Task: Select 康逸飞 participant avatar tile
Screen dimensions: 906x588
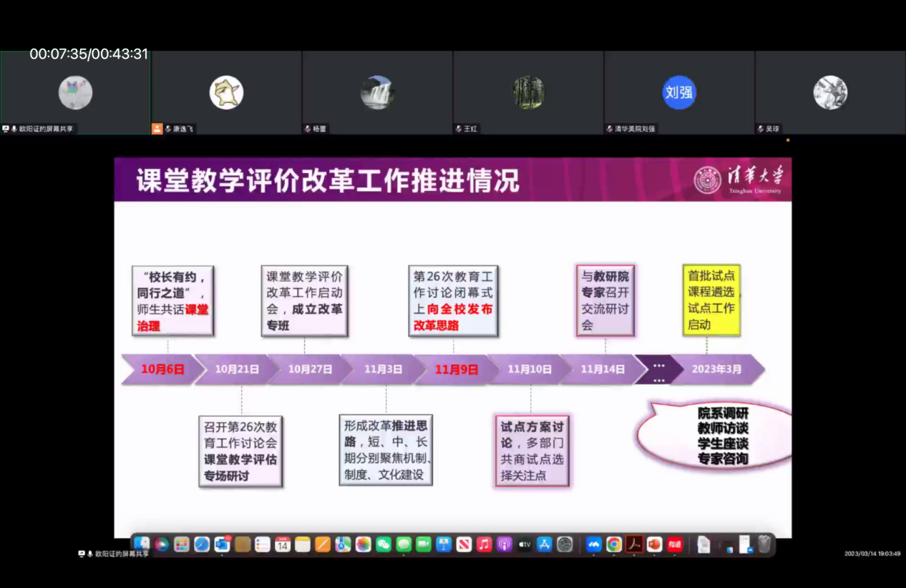Action: coord(226,92)
